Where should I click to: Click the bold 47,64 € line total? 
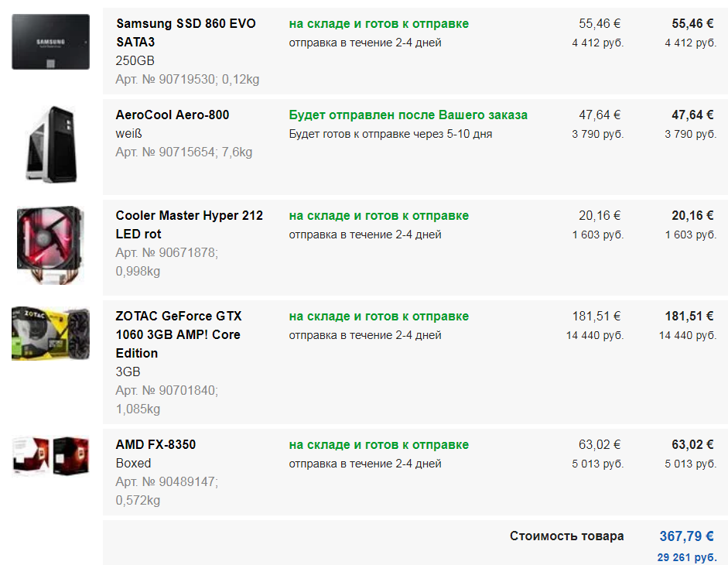click(692, 115)
